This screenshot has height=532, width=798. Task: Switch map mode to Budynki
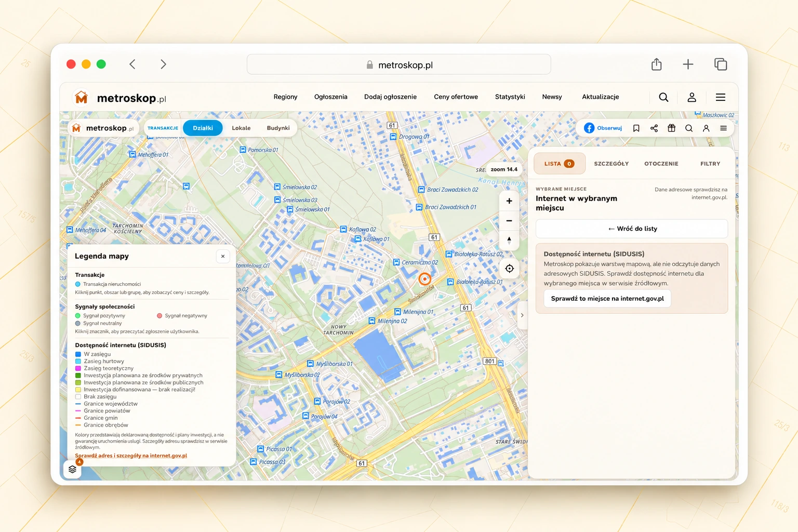(x=278, y=128)
